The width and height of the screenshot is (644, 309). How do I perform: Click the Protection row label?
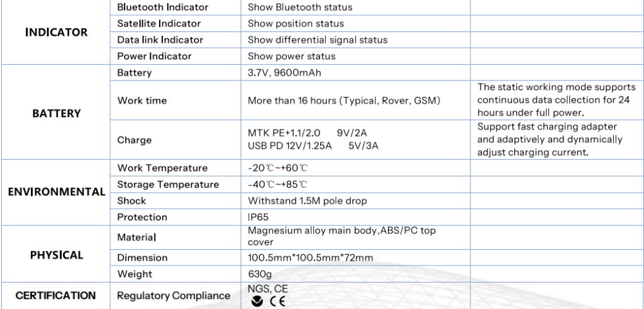[142, 217]
